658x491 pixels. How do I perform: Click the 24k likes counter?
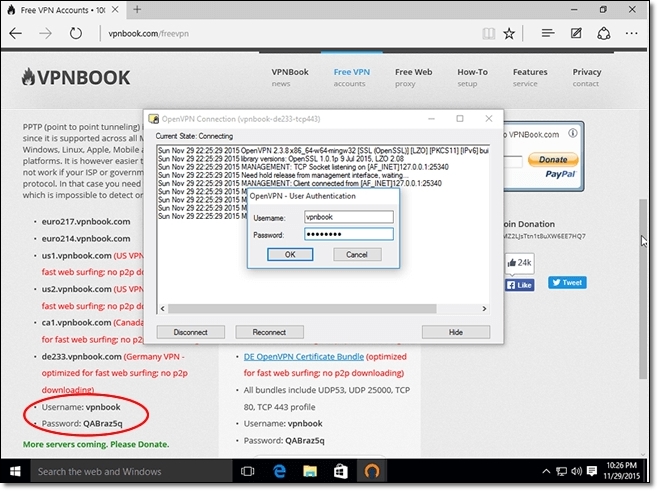click(x=520, y=263)
